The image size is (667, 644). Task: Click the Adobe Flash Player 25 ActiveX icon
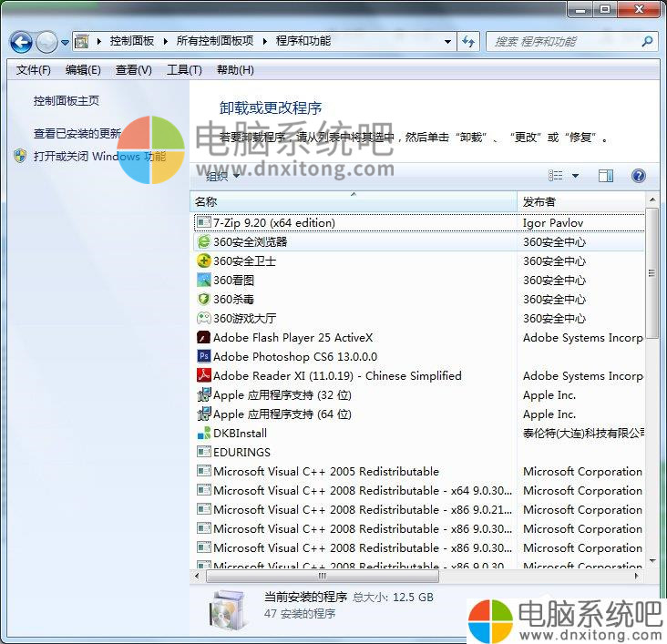pos(204,337)
